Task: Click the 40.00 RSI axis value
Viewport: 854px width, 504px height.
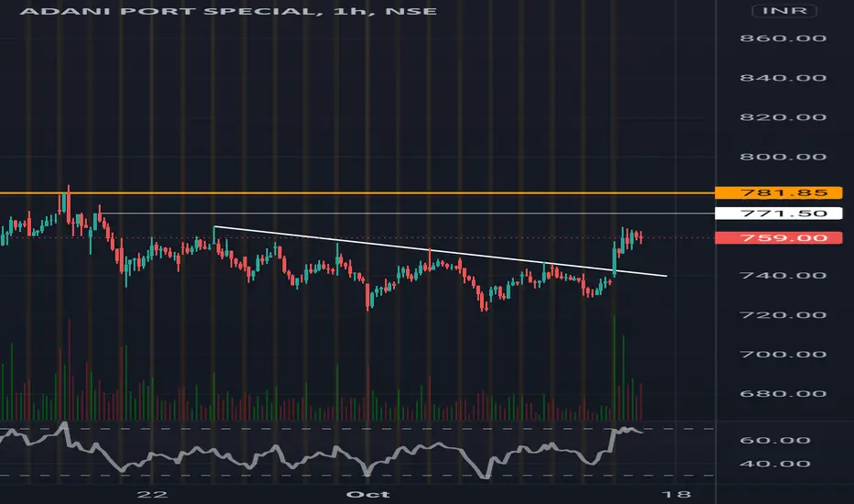Action: pos(775,465)
